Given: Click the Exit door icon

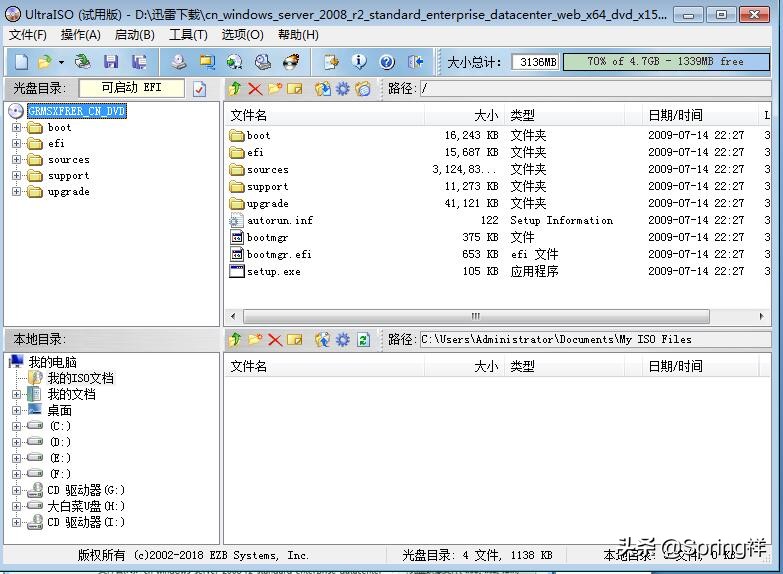Looking at the screenshot, I should [415, 62].
